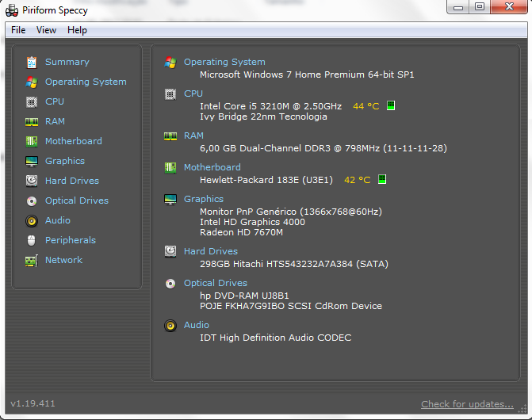Click the Peripherals mouse icon in sidebar
Viewport: 532px width, 420px height.
(x=31, y=240)
